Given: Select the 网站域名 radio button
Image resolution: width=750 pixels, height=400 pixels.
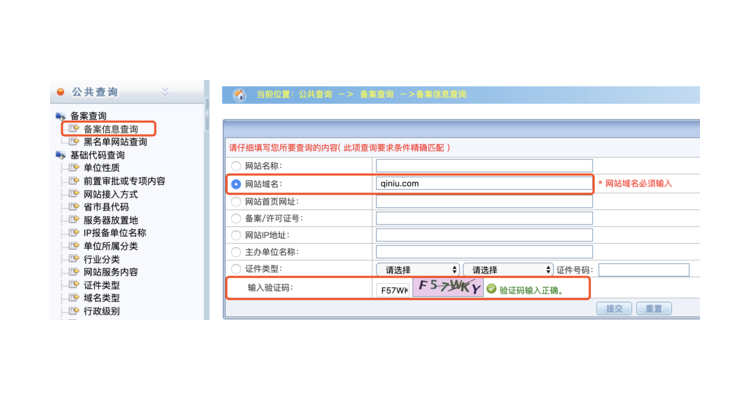Looking at the screenshot, I should [x=236, y=184].
